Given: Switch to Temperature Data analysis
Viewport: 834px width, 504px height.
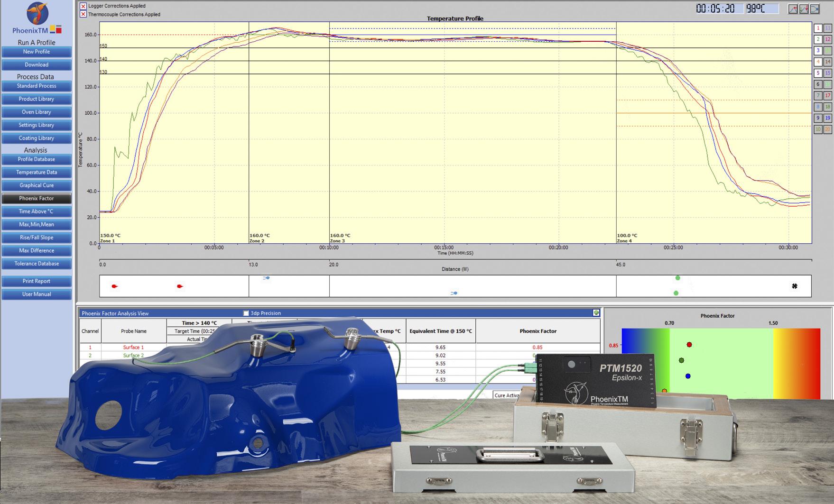Looking at the screenshot, I should click(x=37, y=173).
